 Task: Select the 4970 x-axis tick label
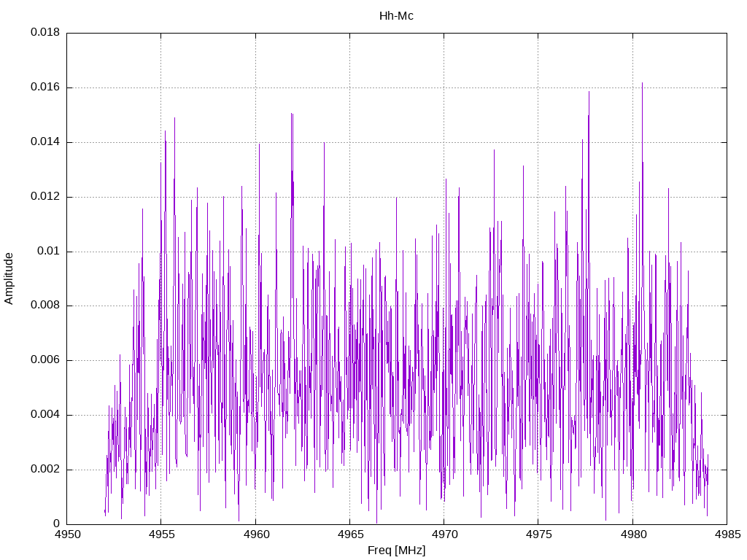point(444,534)
